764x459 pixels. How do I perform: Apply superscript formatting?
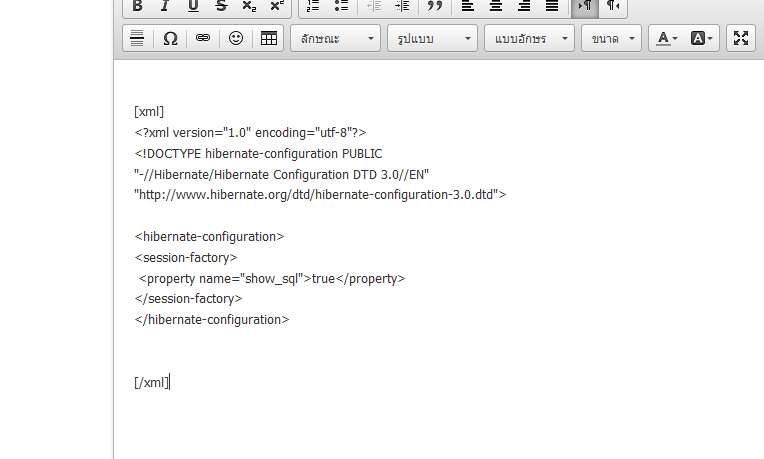(x=277, y=6)
